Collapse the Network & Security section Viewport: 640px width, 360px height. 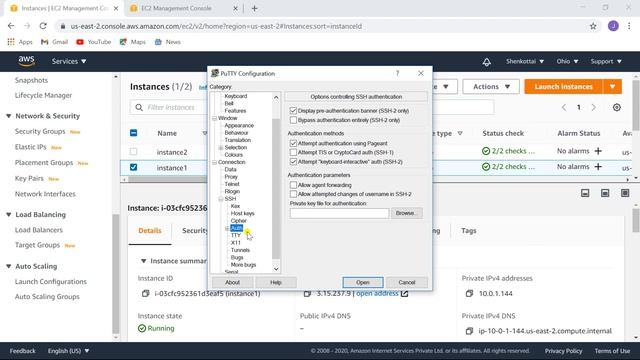[9, 116]
